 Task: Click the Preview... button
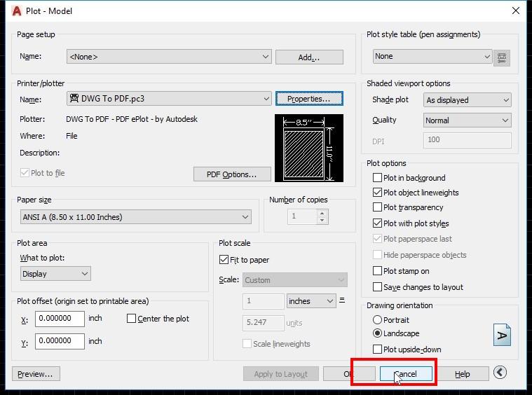click(36, 374)
